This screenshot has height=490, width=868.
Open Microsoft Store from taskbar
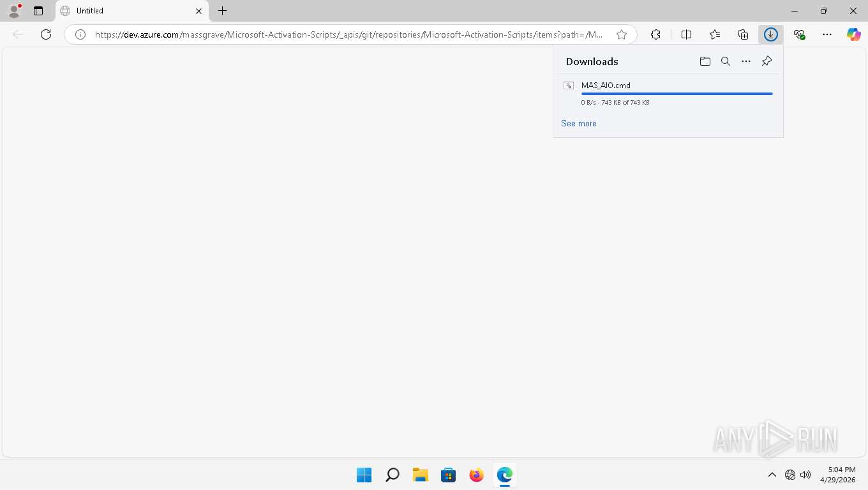coord(449,475)
